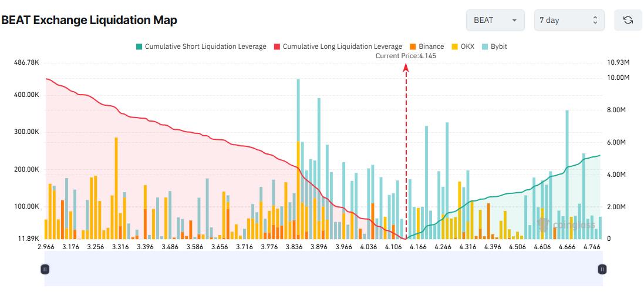
Task: Toggle the OKX legend entry
Action: coord(467,46)
